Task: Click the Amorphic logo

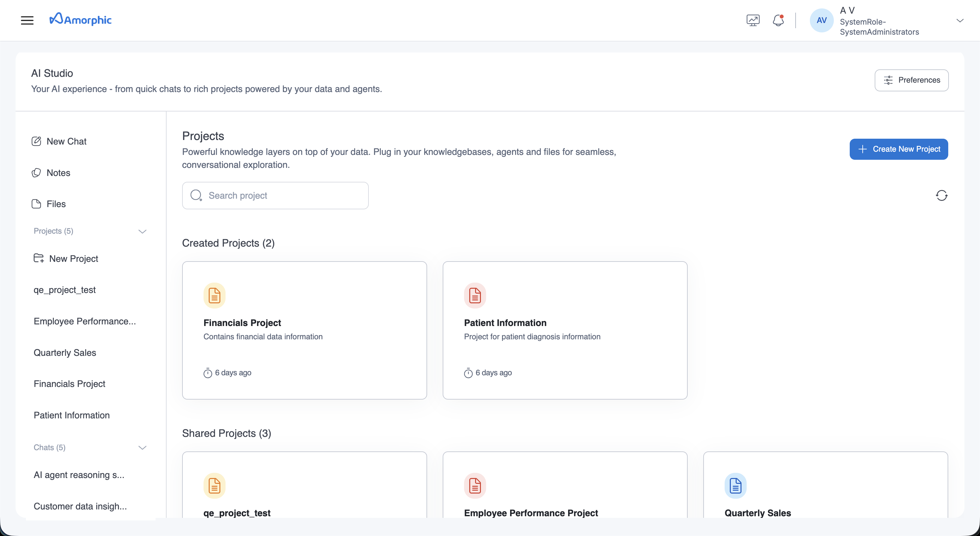Action: [80, 19]
